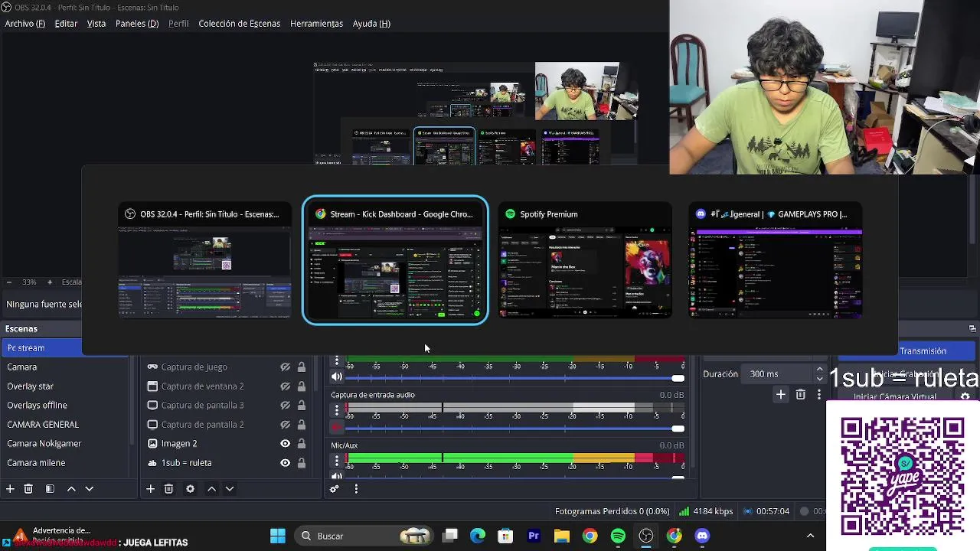Screen dimensions: 980x551
Task: Open File Explorer from the taskbar
Action: coord(562,536)
